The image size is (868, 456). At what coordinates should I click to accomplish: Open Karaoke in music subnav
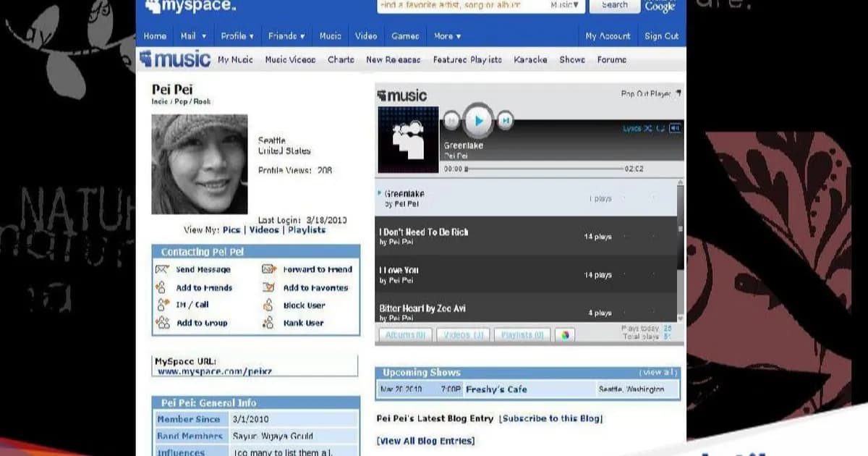pos(530,59)
